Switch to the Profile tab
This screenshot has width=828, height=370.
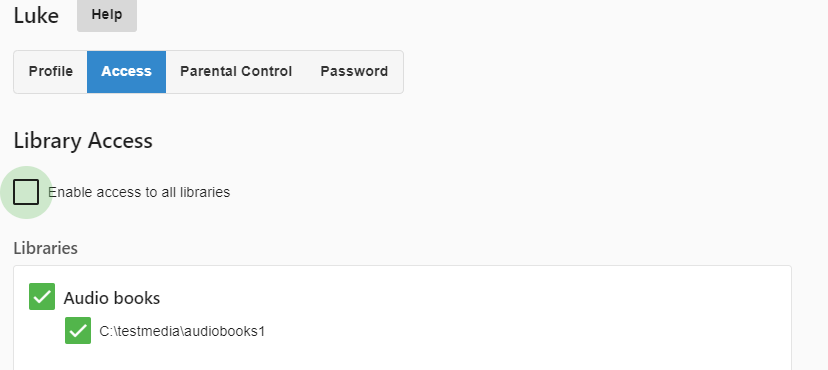51,72
